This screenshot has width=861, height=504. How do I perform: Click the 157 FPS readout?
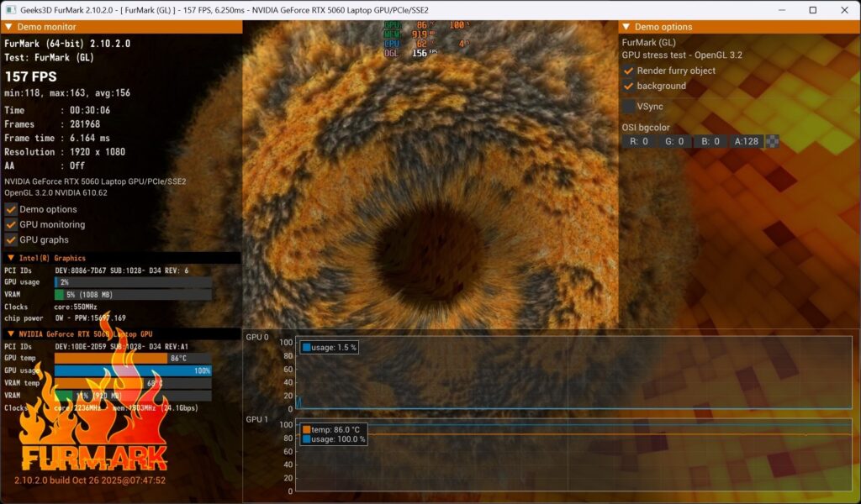[31, 77]
